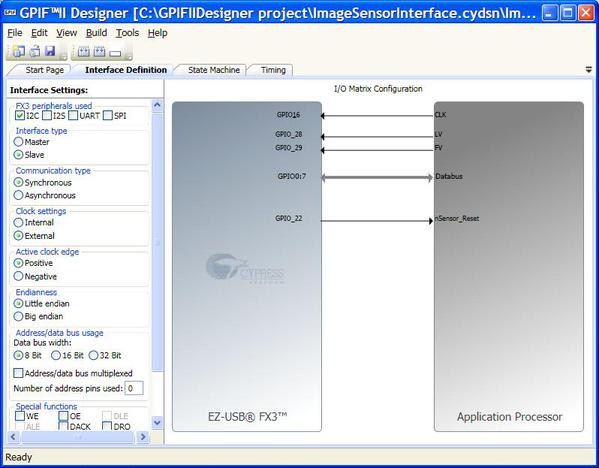Viewport: 599px width, 468px height.
Task: Check Address/data bus multiplexed option
Action: pos(18,373)
